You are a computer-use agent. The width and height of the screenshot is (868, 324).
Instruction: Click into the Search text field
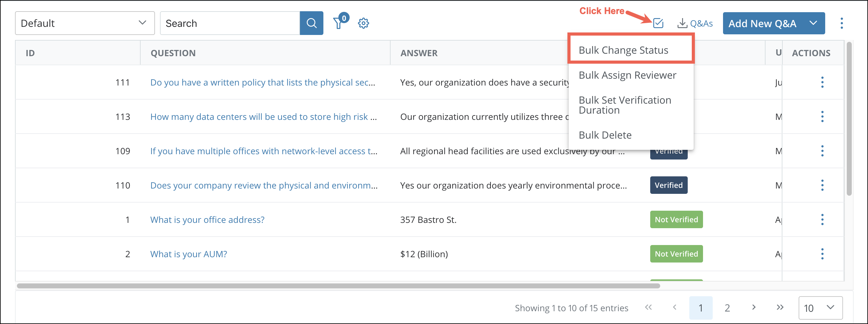[x=230, y=23]
